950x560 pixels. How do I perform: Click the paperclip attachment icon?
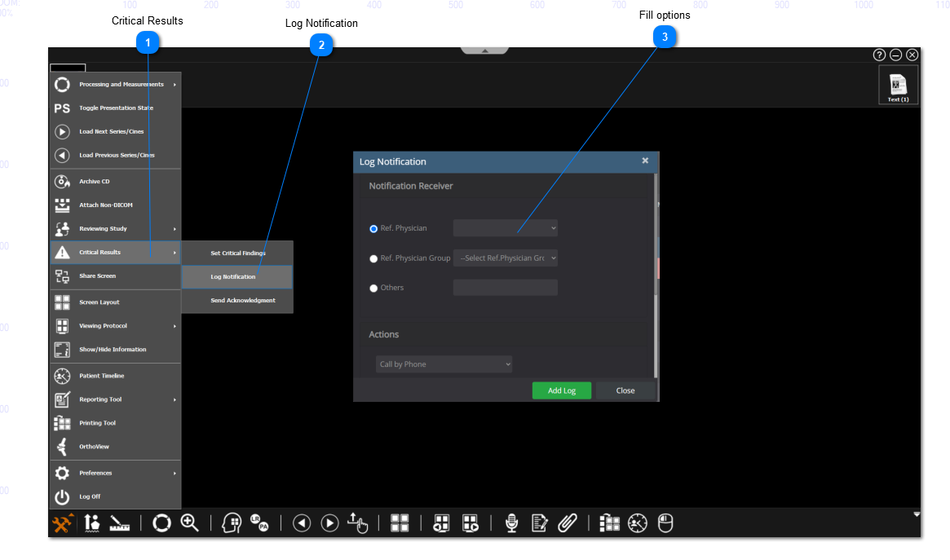coord(568,523)
